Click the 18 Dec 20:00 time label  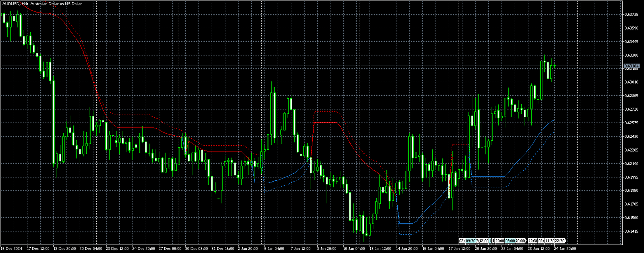point(64,248)
